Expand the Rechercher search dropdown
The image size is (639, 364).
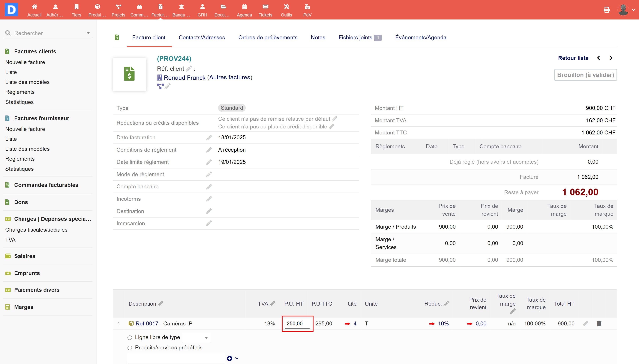click(88, 33)
